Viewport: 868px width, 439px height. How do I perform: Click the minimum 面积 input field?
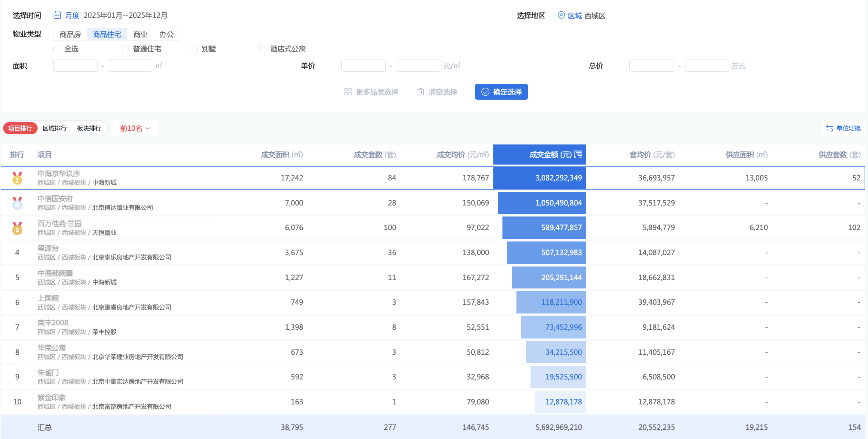click(75, 66)
